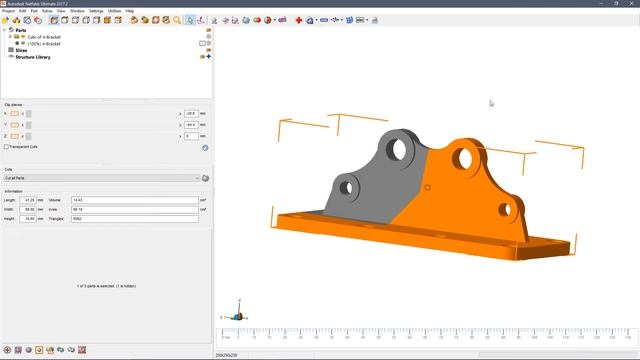
Task: Click the red cross repair icon
Action: (299, 20)
